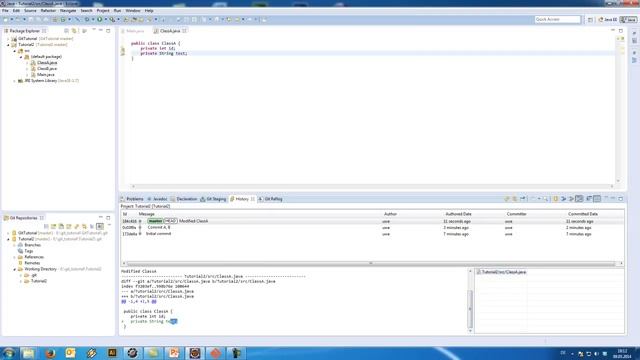Expand the GitTutorial project in Package Explorer
The height and width of the screenshot is (360, 640).
(x=8, y=39)
